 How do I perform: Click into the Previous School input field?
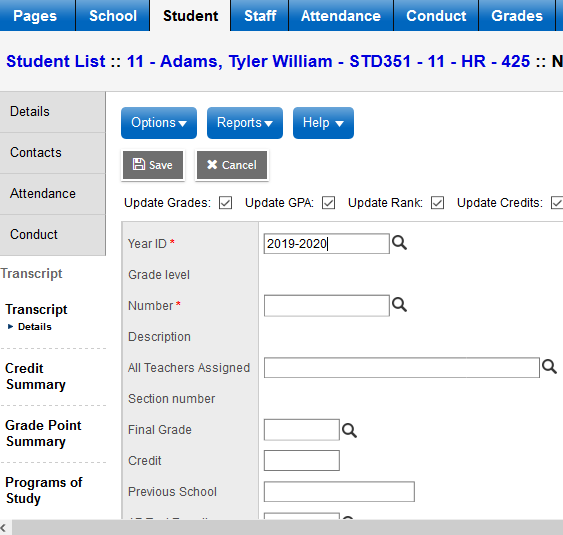point(339,492)
